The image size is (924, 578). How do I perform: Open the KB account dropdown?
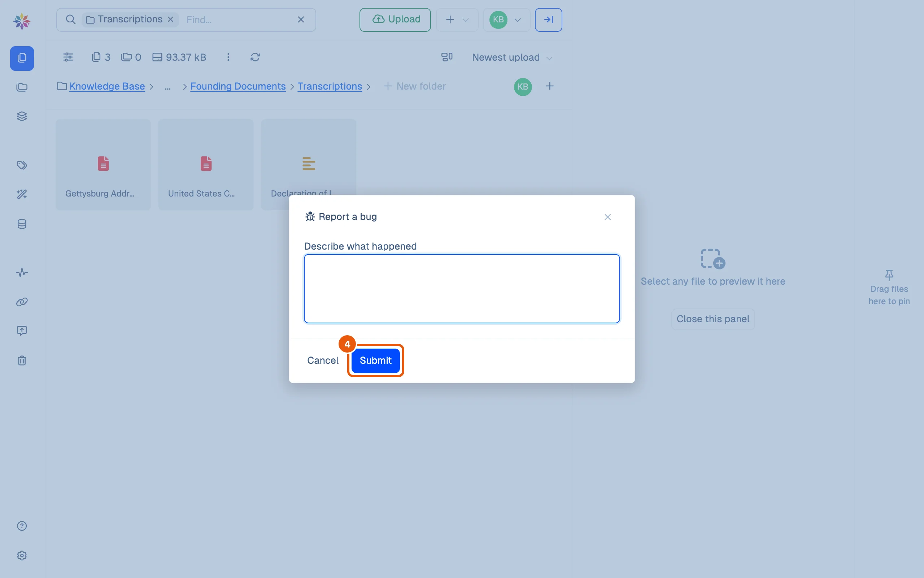point(506,20)
